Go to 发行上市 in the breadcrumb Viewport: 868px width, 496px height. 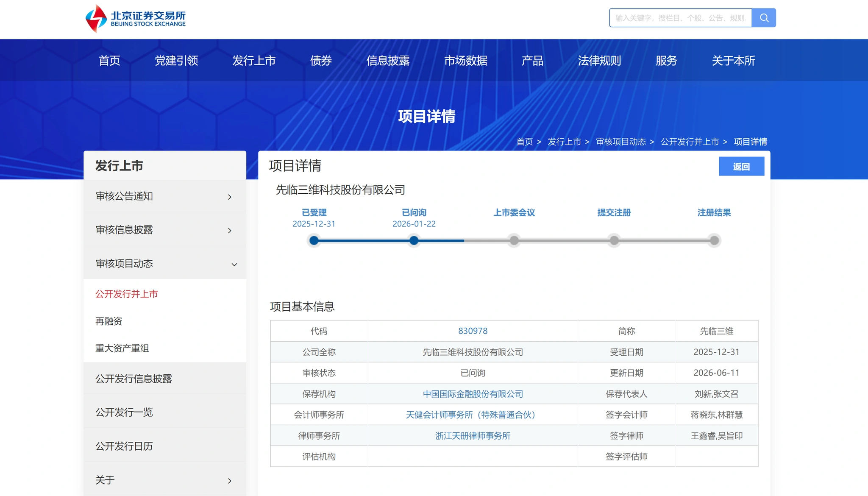click(564, 142)
